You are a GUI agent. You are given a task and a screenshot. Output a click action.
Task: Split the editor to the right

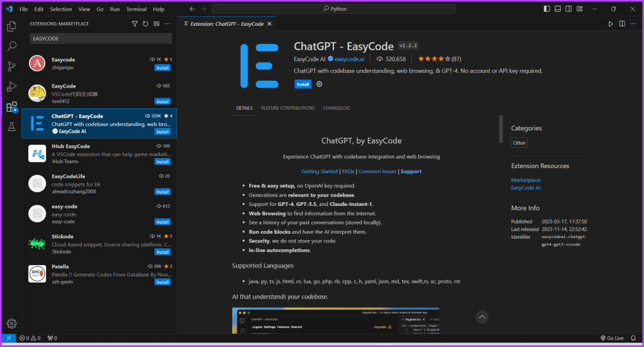click(622, 24)
